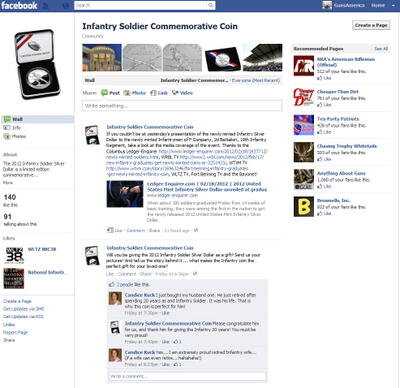Click the Wall speech bubble icon
Image resolution: width=400 pixels, height=388 pixels.
[x=7, y=119]
